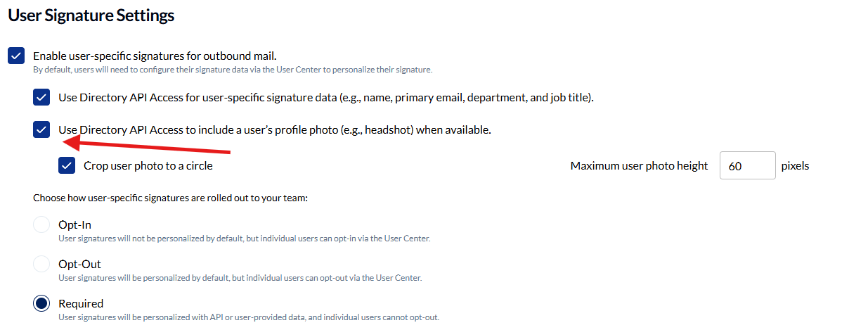
Task: Choose the Opt-Out radio button
Action: coord(41,265)
